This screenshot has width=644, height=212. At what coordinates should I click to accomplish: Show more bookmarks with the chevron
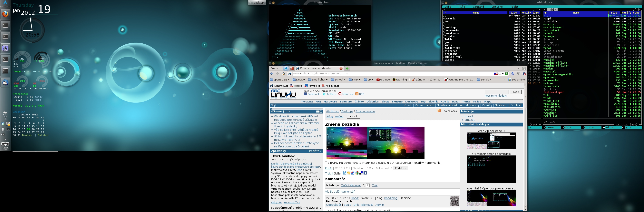504,79
